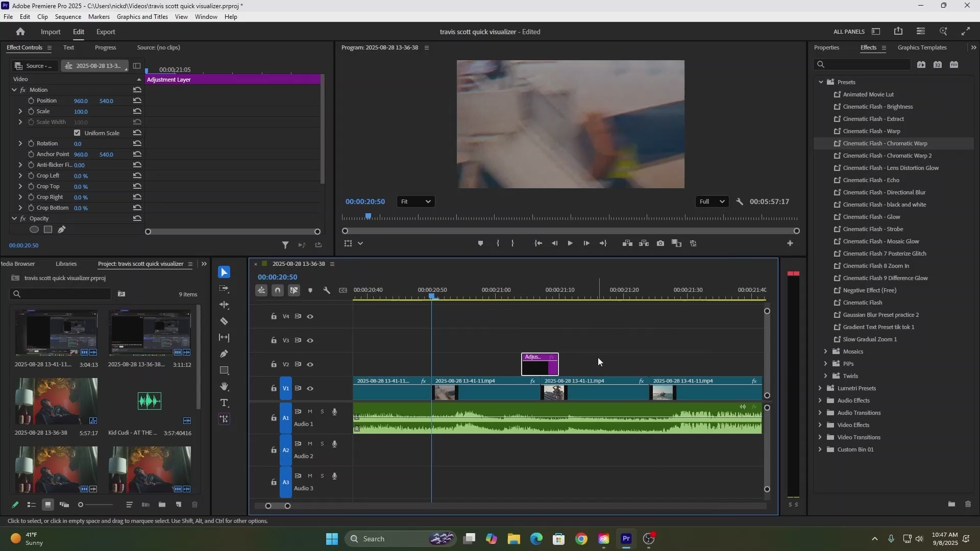Uncheck the Uniform Scale checkbox

coord(77,133)
